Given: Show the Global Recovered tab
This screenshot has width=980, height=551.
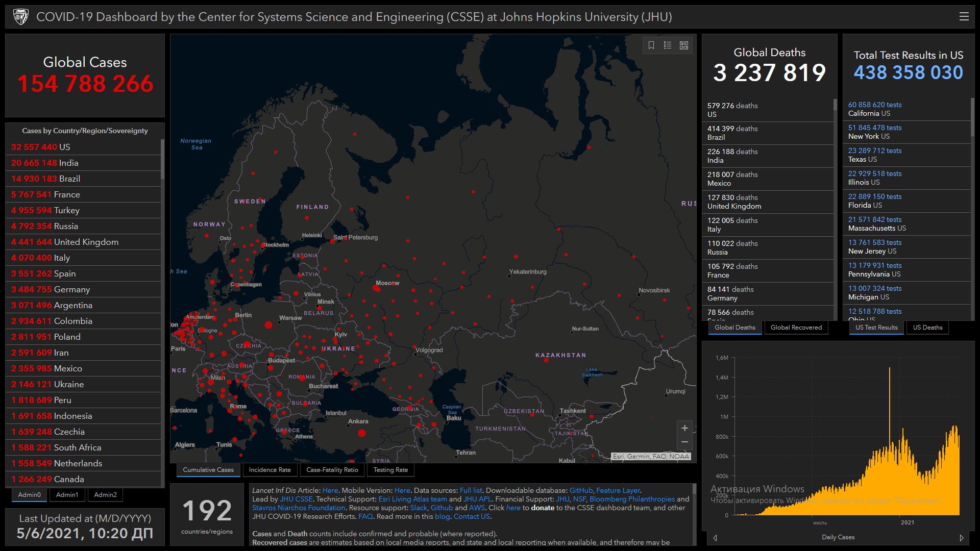Looking at the screenshot, I should pos(796,328).
